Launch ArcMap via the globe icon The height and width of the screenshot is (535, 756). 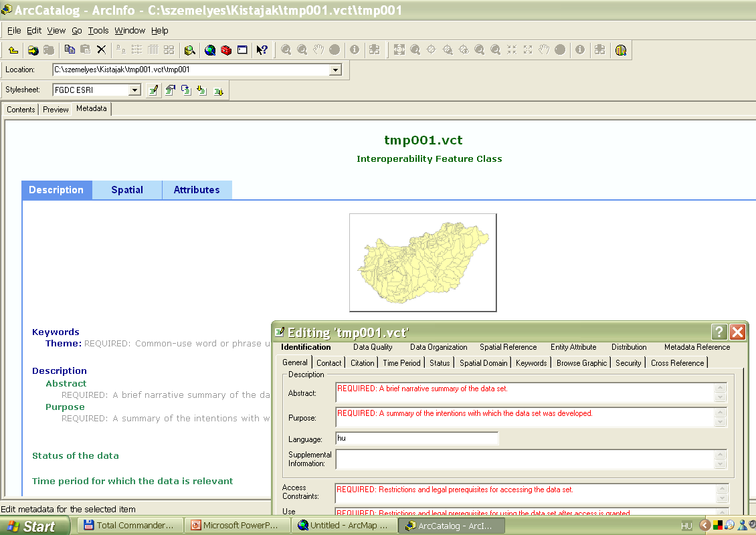pyautogui.click(x=209, y=49)
